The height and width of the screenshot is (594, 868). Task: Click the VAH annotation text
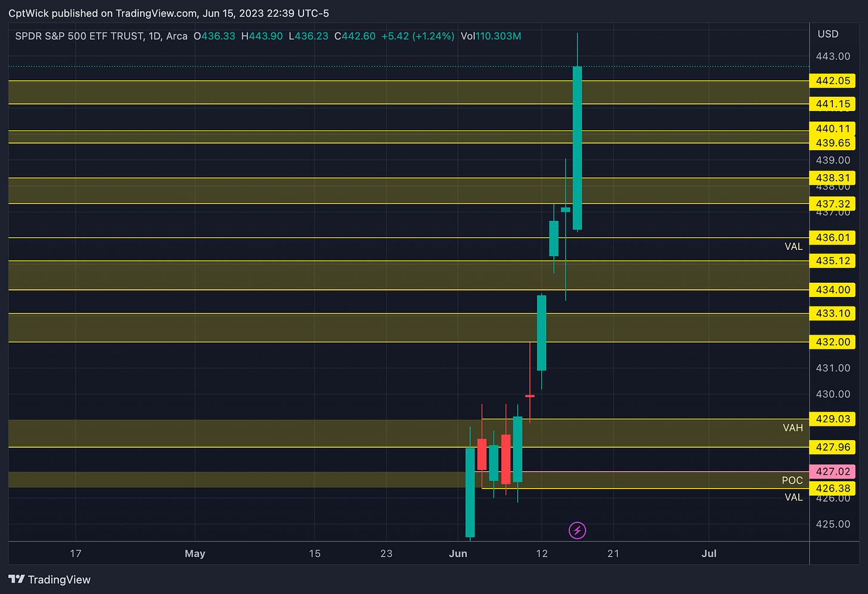[793, 428]
